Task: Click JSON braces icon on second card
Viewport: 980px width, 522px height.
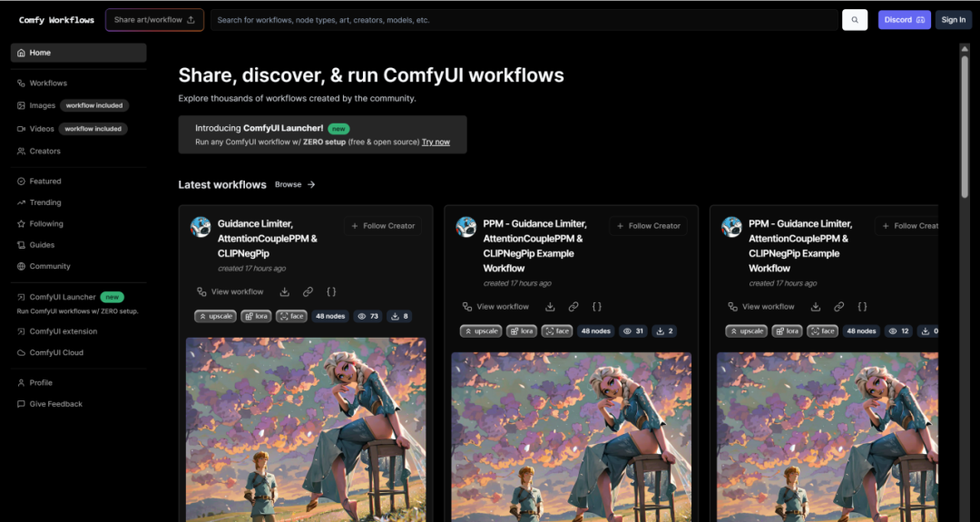Action: click(x=597, y=306)
